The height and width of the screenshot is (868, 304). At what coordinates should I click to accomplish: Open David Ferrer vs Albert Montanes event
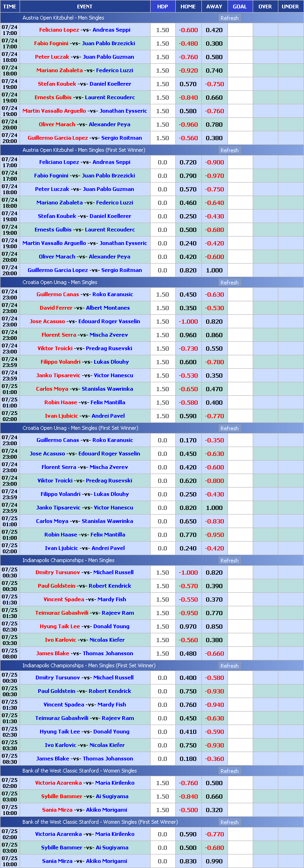pyautogui.click(x=84, y=308)
